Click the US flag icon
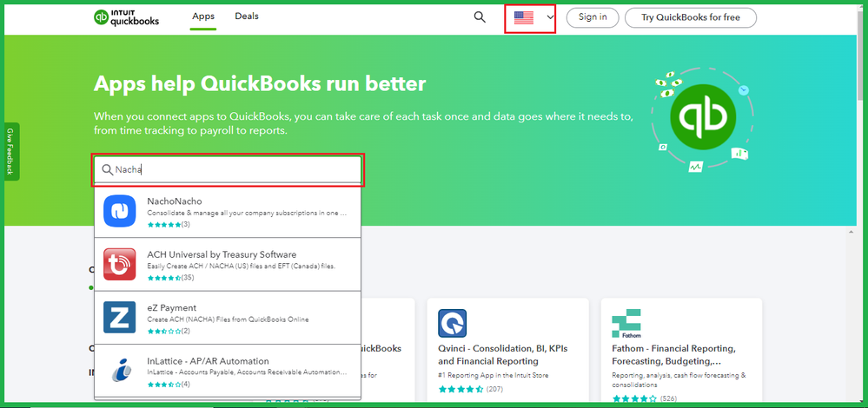Viewport: 868px width, 408px height. 523,17
